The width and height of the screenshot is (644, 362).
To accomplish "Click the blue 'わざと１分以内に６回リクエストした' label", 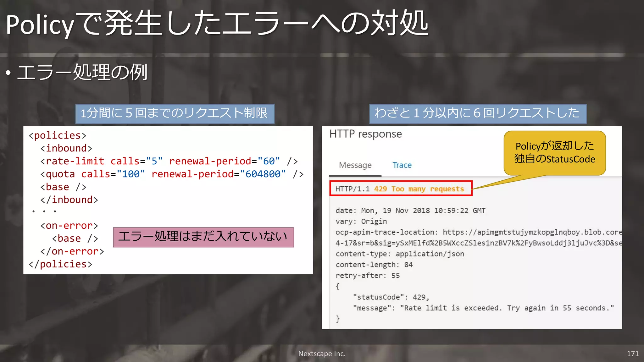I will point(478,113).
